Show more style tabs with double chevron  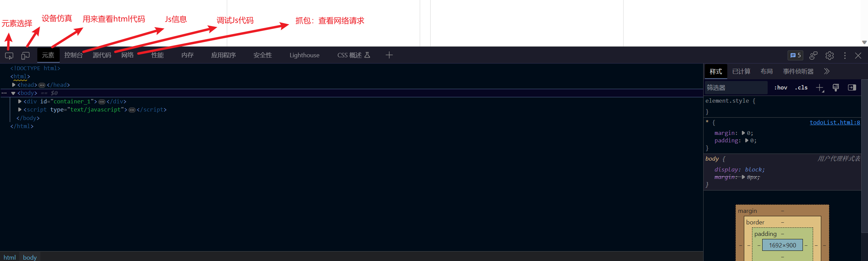pos(827,71)
